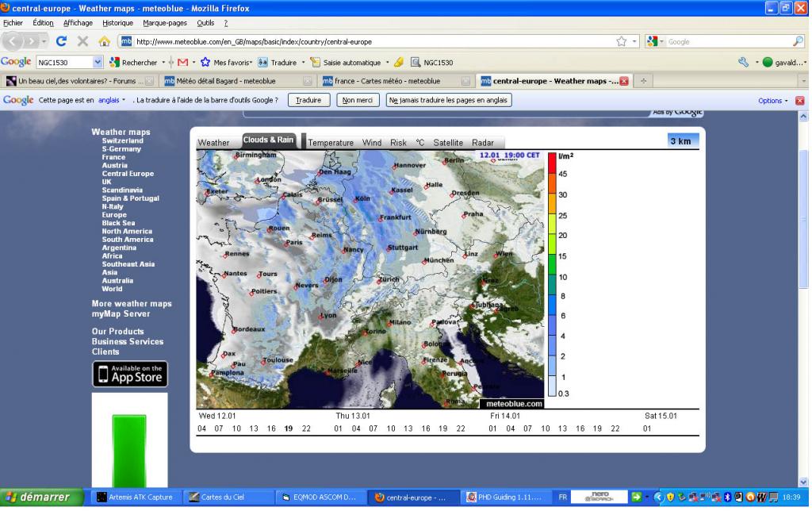Close the central-europe tab
The height and width of the screenshot is (511, 812).
click(x=624, y=81)
